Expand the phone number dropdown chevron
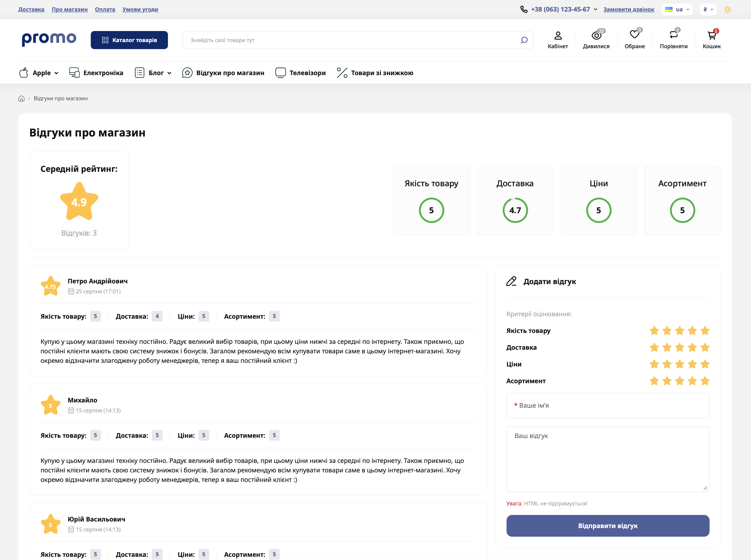The width and height of the screenshot is (751, 560). [x=596, y=10]
